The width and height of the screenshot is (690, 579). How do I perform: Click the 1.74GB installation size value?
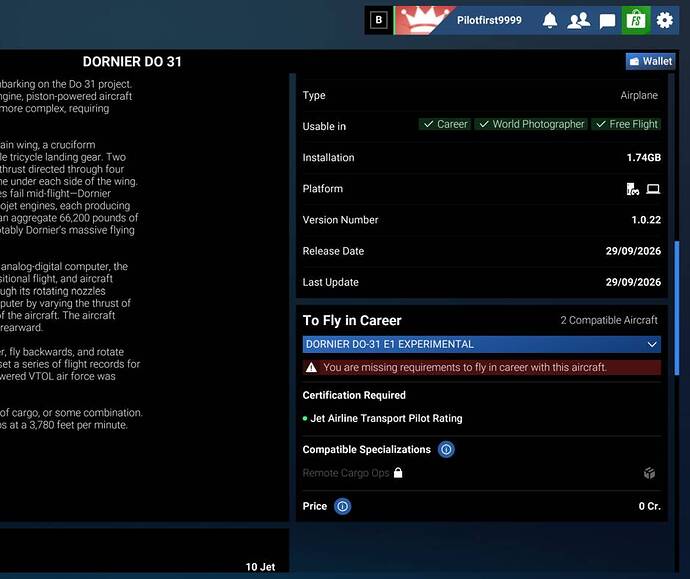pyautogui.click(x=643, y=158)
